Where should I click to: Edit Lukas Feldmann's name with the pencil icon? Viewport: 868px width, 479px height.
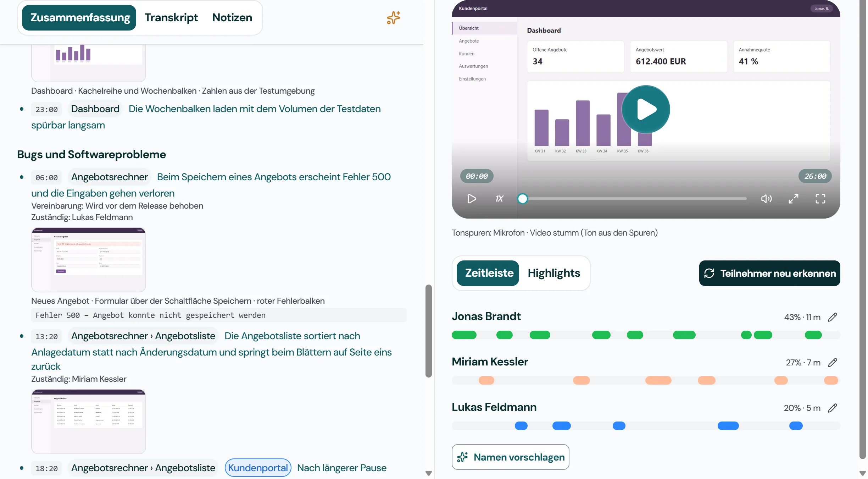(833, 408)
